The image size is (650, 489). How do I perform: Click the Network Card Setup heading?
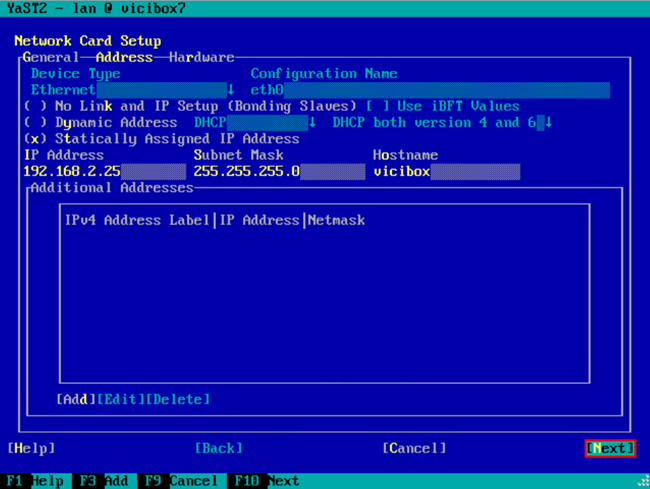(x=87, y=41)
